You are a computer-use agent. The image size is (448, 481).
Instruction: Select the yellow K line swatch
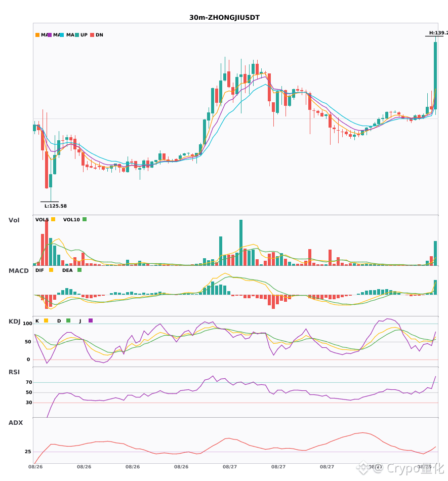(x=46, y=320)
